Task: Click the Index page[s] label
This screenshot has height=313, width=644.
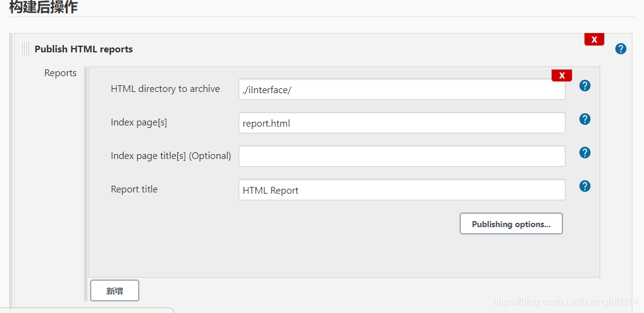Action: coord(139,122)
